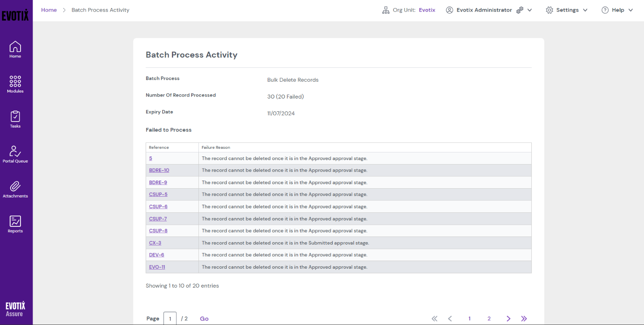Viewport: 644px width, 325px height.
Task: Open the EVO-11 reference link
Action: [x=157, y=267]
